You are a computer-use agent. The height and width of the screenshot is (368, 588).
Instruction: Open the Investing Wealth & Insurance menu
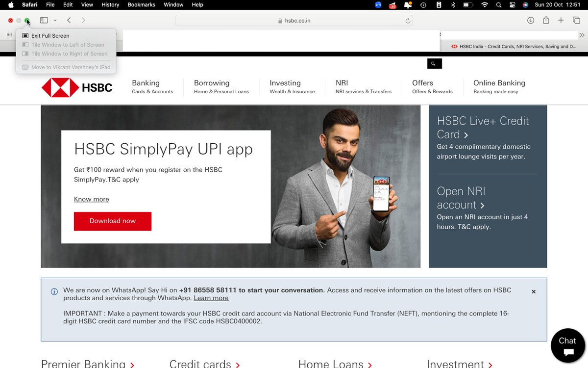292,87
